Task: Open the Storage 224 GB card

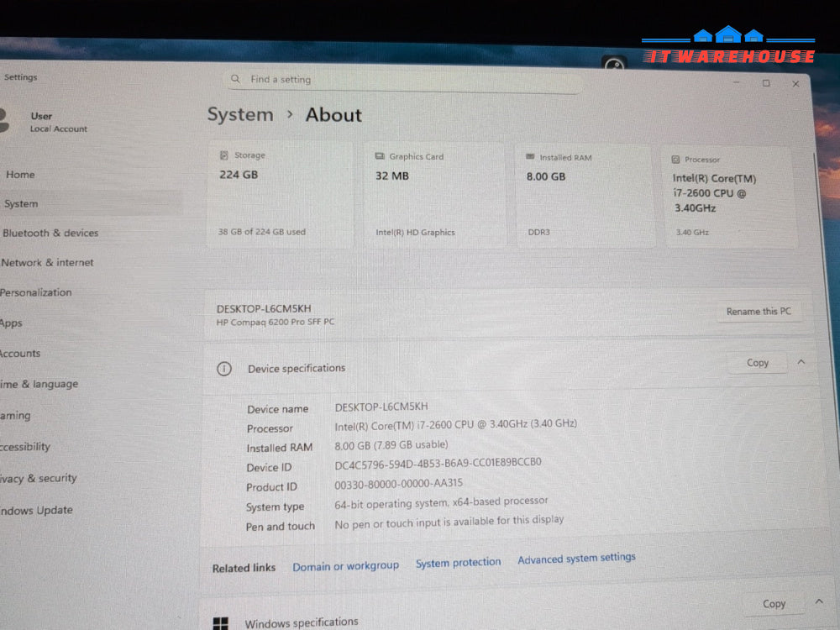Action: pyautogui.click(x=281, y=194)
